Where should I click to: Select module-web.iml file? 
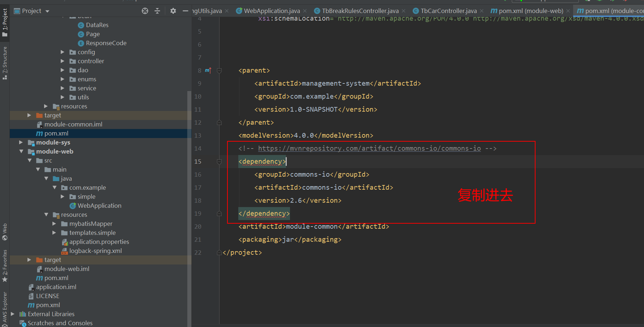click(x=67, y=269)
